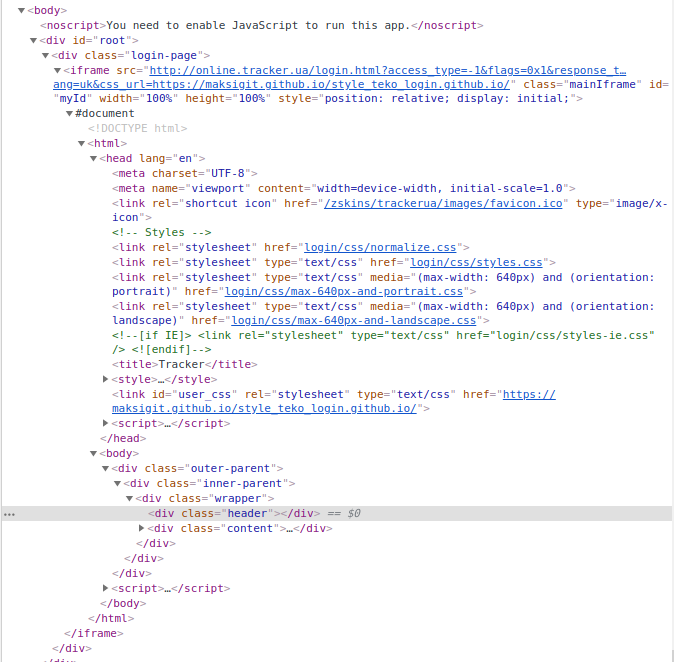Collapse the inner-parent div

118,483
